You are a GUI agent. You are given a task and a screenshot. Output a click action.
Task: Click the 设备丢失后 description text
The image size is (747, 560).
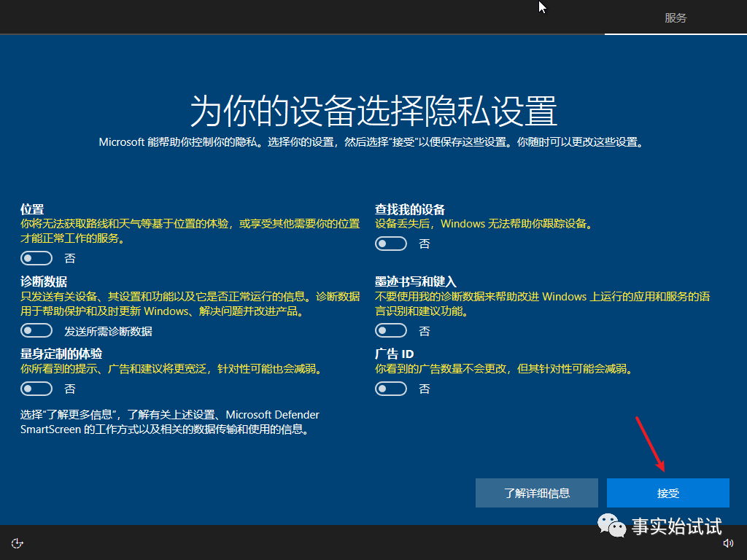point(484,224)
